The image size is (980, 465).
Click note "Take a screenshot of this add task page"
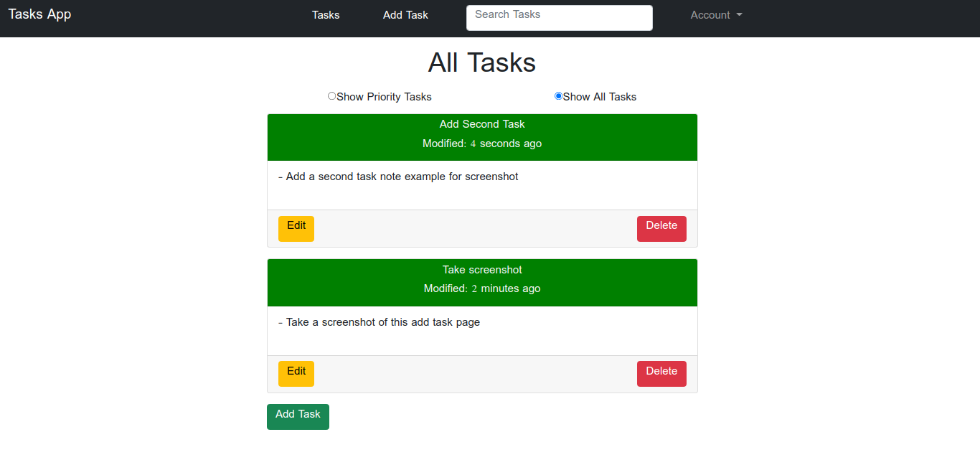pyautogui.click(x=379, y=322)
